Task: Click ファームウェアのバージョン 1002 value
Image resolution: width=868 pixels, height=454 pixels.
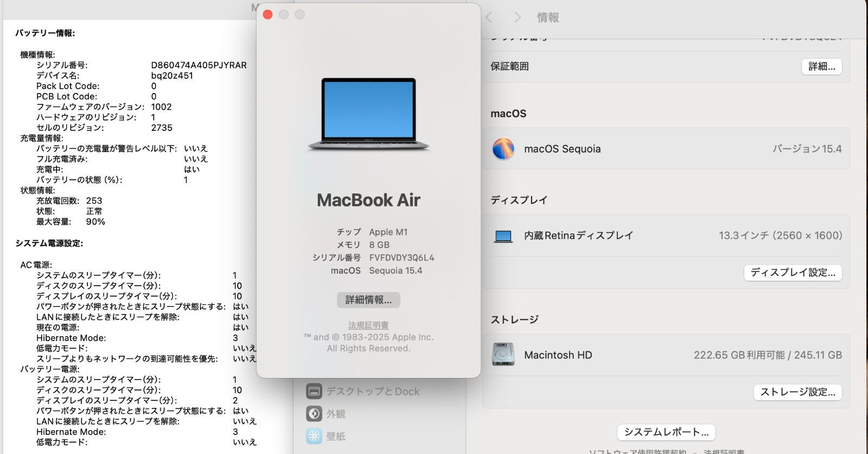Action: coord(161,107)
